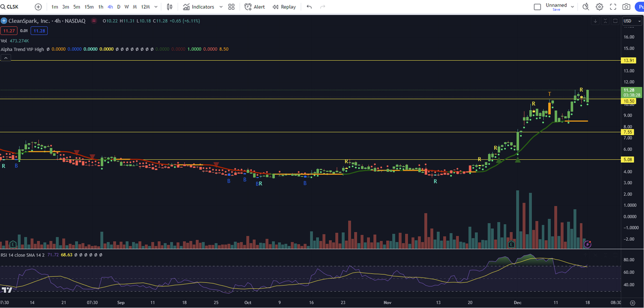Open the Indicators dialog
644x308 pixels.
199,7
